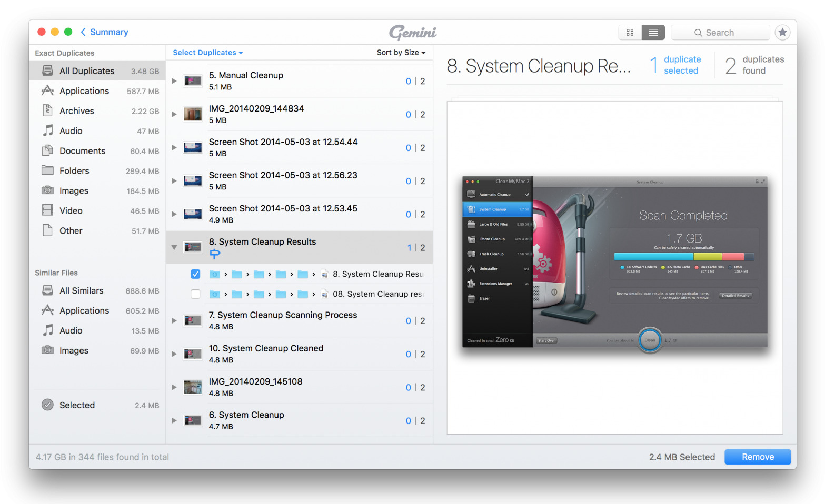825x504 pixels.
Task: Expand 7. System Cleanup Scanning Process row
Action: coord(174,321)
